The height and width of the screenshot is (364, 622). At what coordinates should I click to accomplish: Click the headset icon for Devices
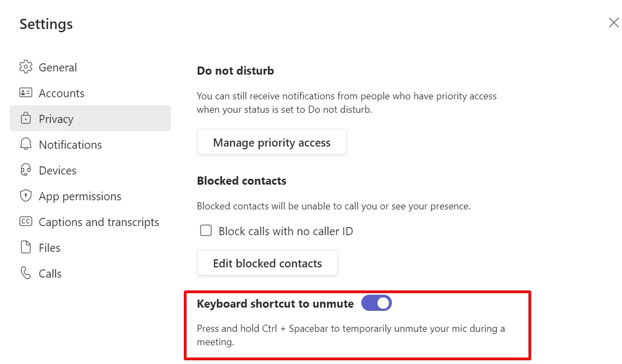[x=25, y=170]
